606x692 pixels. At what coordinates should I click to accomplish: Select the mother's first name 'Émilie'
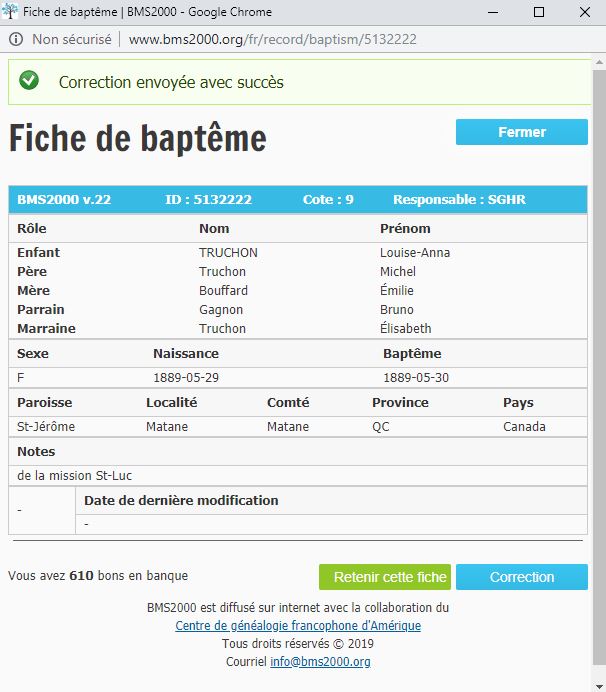(397, 290)
